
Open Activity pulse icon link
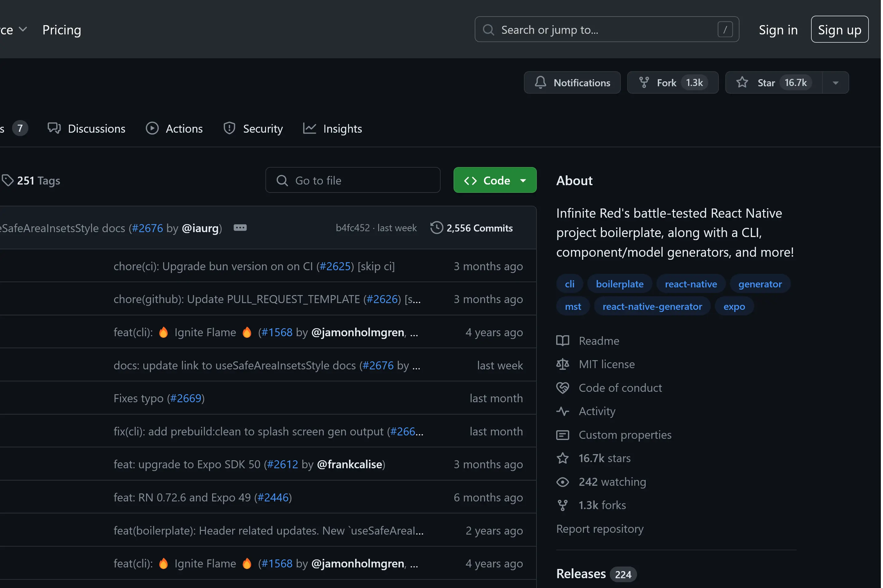(x=562, y=411)
